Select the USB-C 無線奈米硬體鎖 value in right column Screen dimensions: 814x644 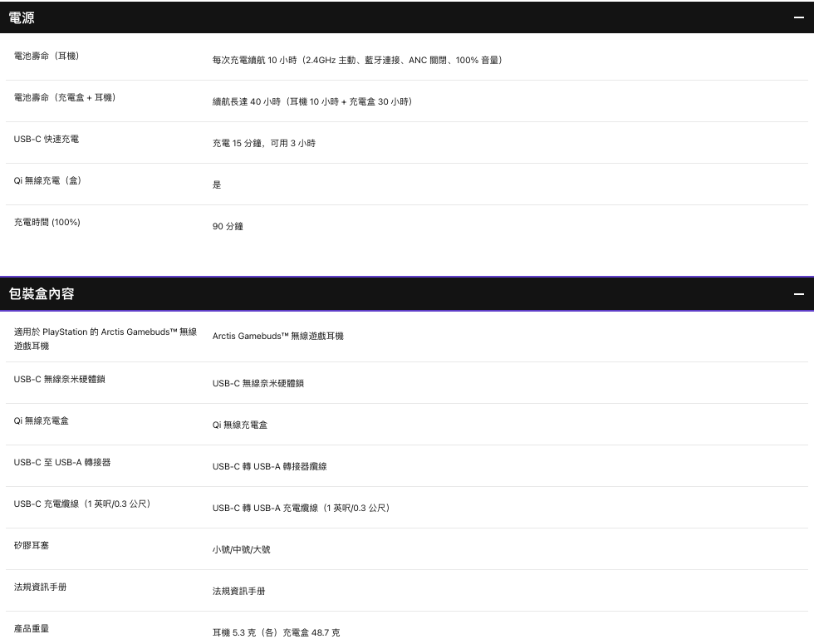click(258, 383)
